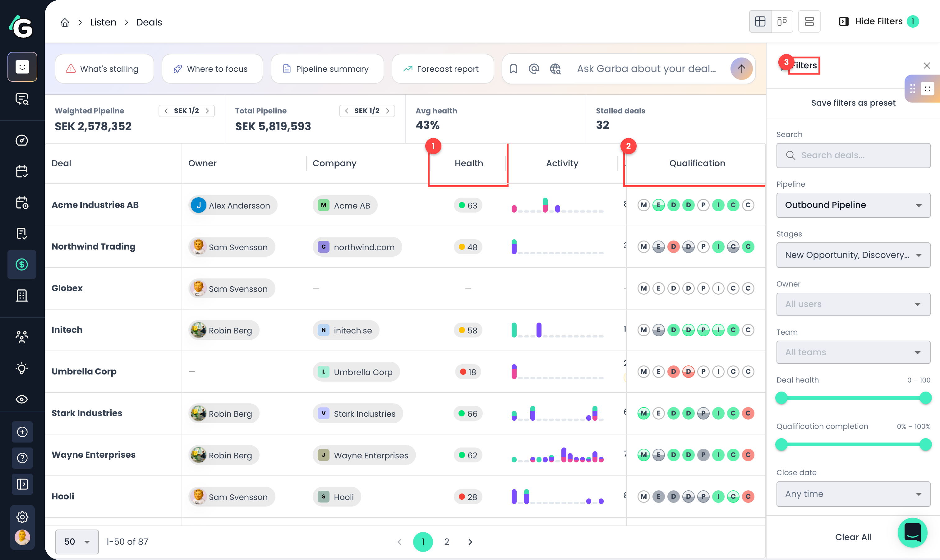940x560 pixels.
Task: Click Save filters as preset
Action: click(x=853, y=103)
